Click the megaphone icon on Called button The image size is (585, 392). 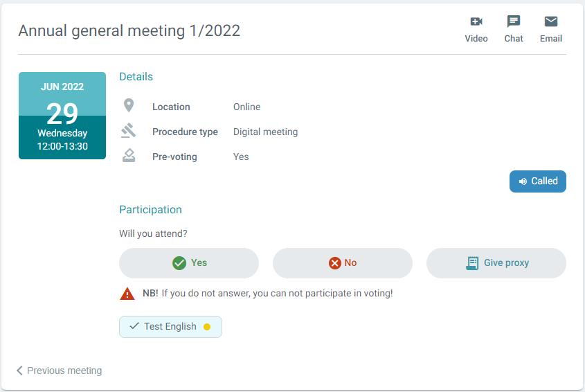pyautogui.click(x=523, y=181)
